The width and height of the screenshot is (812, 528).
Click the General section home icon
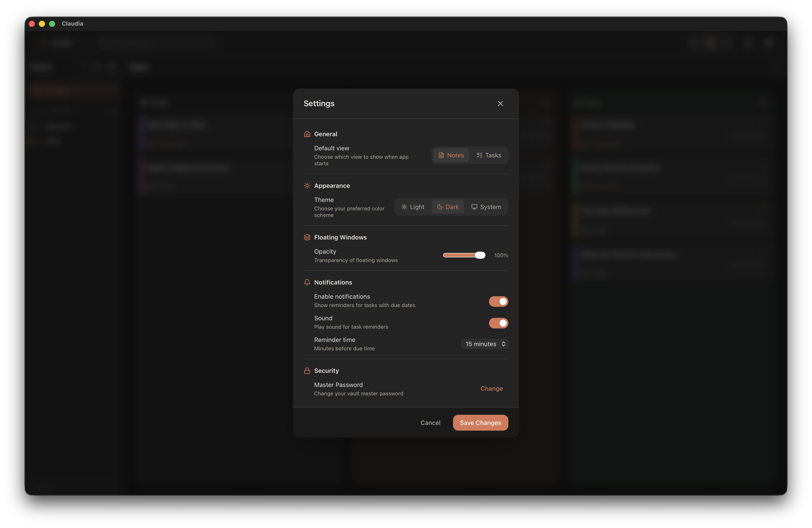tap(307, 134)
